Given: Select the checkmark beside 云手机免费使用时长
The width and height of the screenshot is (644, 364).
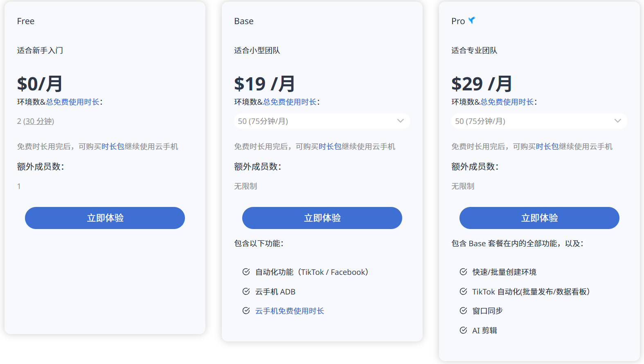Looking at the screenshot, I should pos(245,310).
